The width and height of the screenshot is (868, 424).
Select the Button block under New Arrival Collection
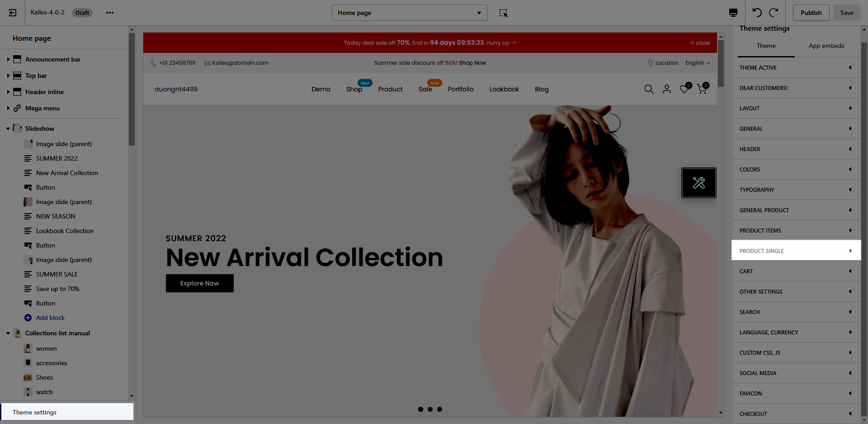coord(45,187)
